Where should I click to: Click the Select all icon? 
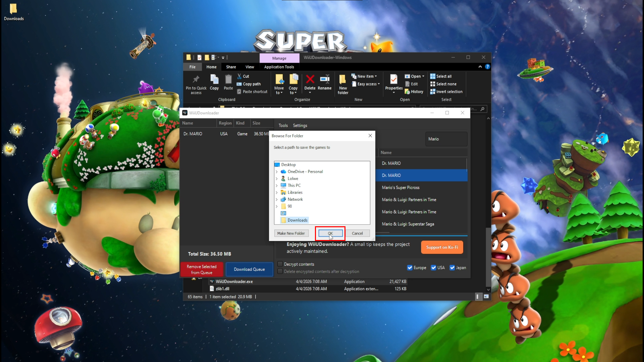(433, 76)
